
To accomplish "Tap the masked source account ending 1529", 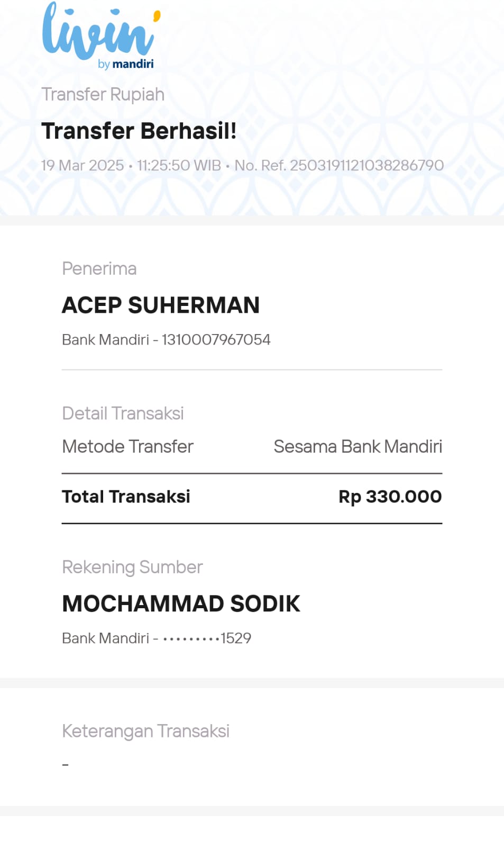I will click(207, 638).
